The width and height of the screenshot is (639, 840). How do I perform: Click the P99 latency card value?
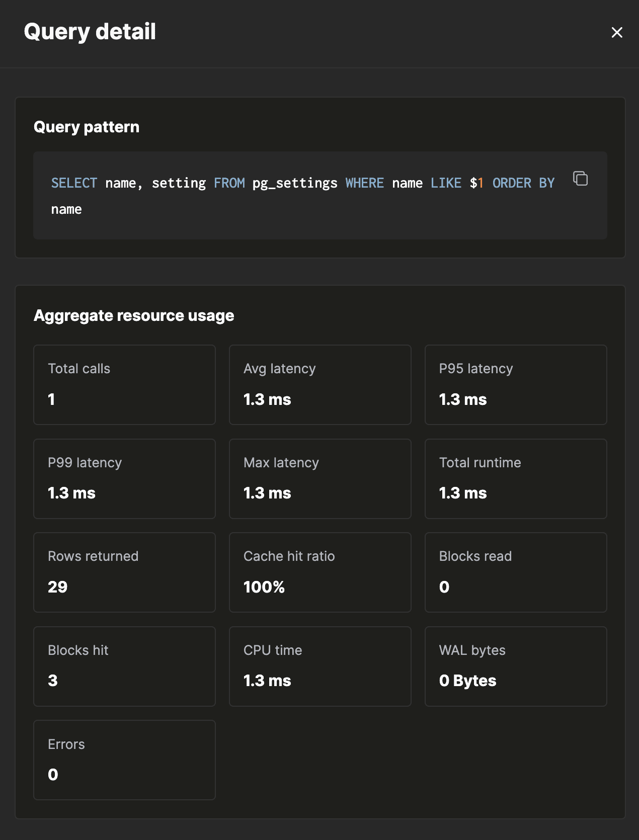click(x=71, y=493)
